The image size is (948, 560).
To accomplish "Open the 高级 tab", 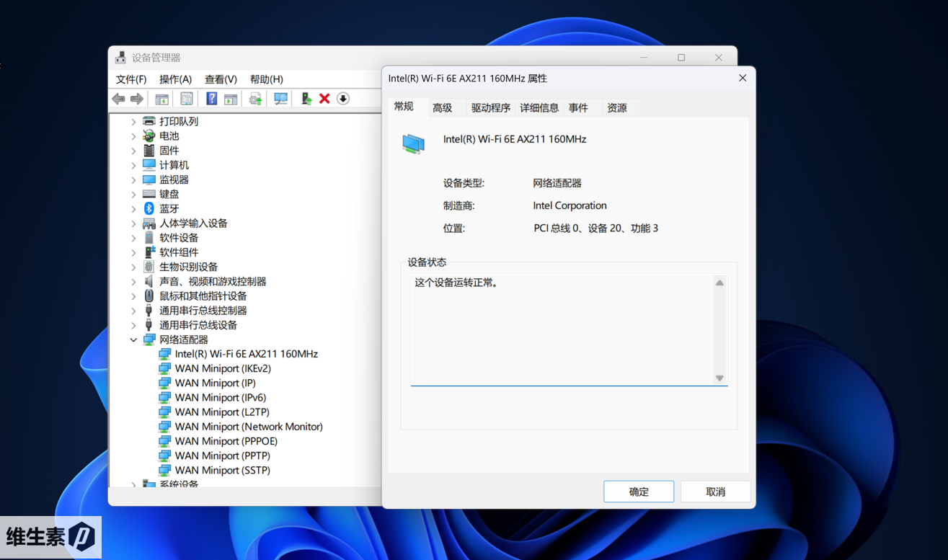I will coord(442,107).
